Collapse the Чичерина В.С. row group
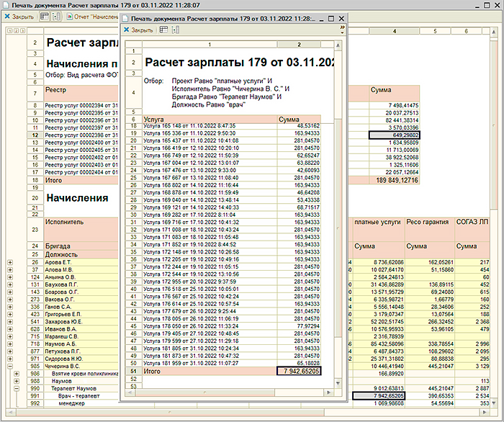Viewport: 504px width, 422px height. pyautogui.click(x=9, y=366)
